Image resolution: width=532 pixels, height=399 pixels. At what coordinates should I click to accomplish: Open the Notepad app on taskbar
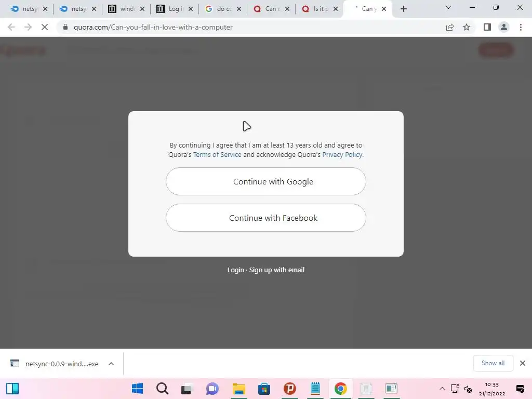315,389
